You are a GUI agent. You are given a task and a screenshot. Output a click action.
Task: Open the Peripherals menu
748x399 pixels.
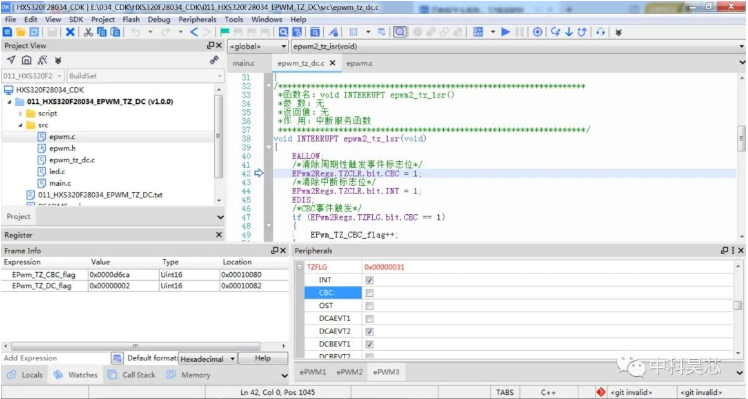coord(197,20)
